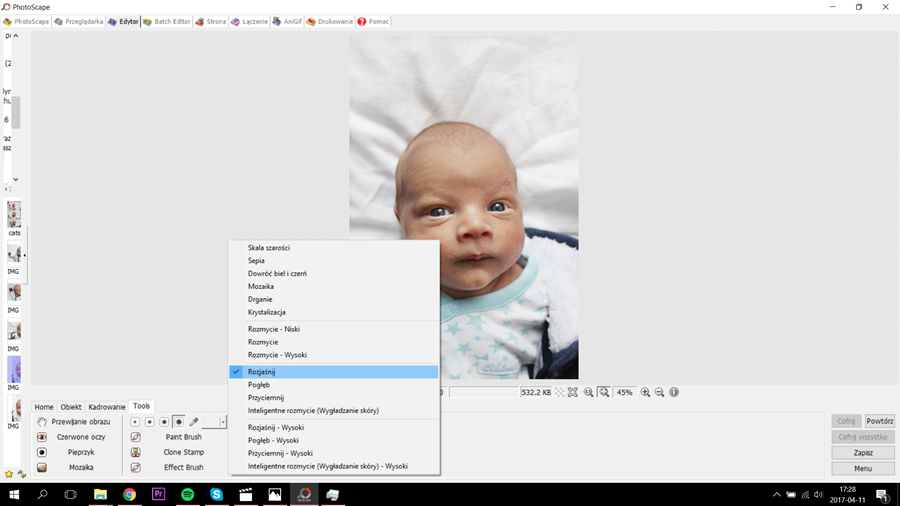Screen dimensions: 900x506
Task: Click the Zapisz save button
Action: [x=862, y=453]
